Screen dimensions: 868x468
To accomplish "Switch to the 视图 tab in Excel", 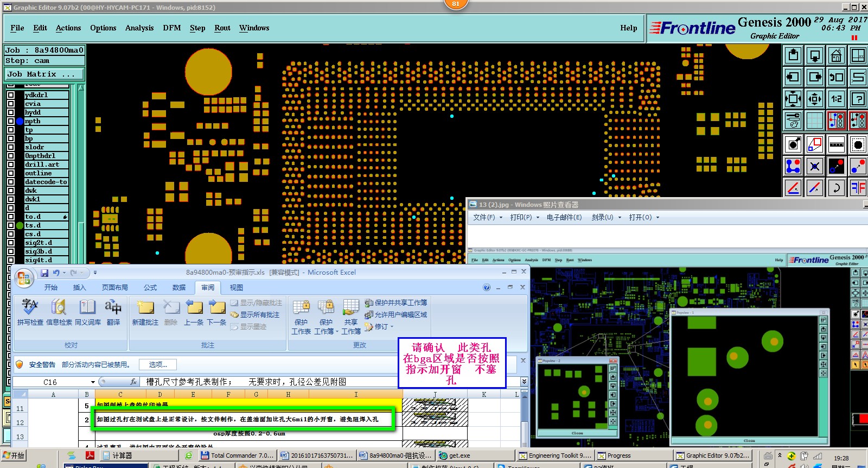I will [x=236, y=288].
